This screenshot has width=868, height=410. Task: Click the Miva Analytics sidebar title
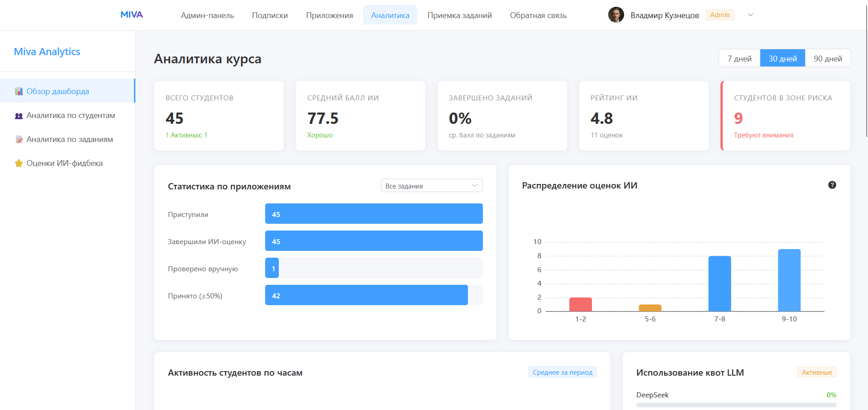click(47, 52)
